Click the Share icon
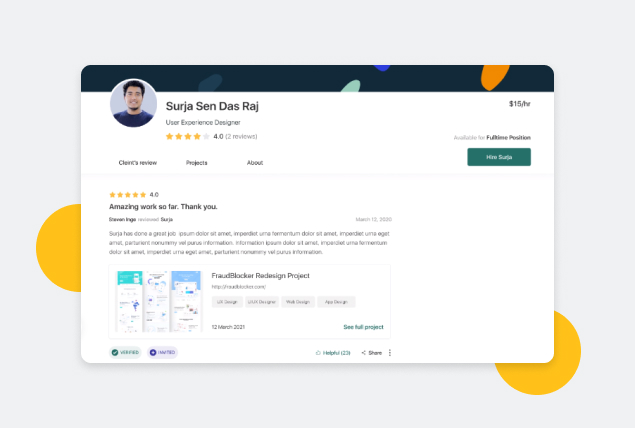635x428 pixels. 364,353
